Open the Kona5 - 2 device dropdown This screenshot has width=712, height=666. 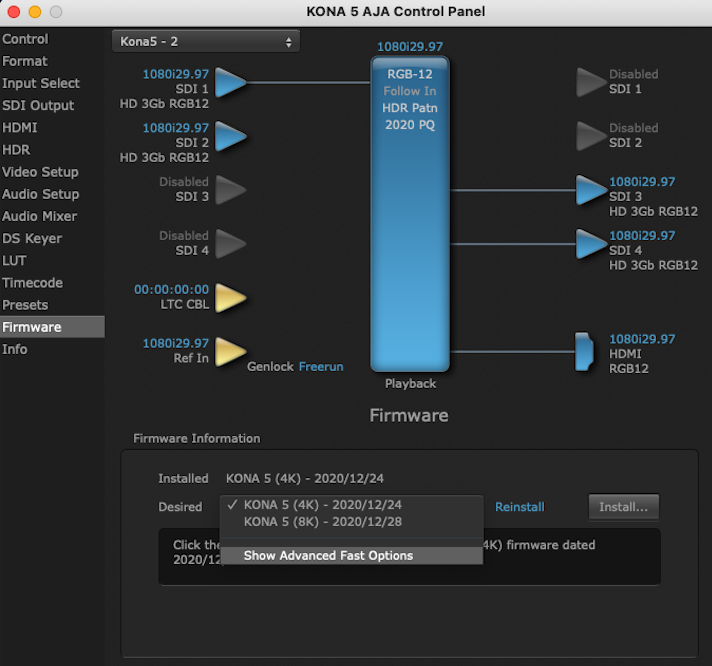pyautogui.click(x=206, y=42)
